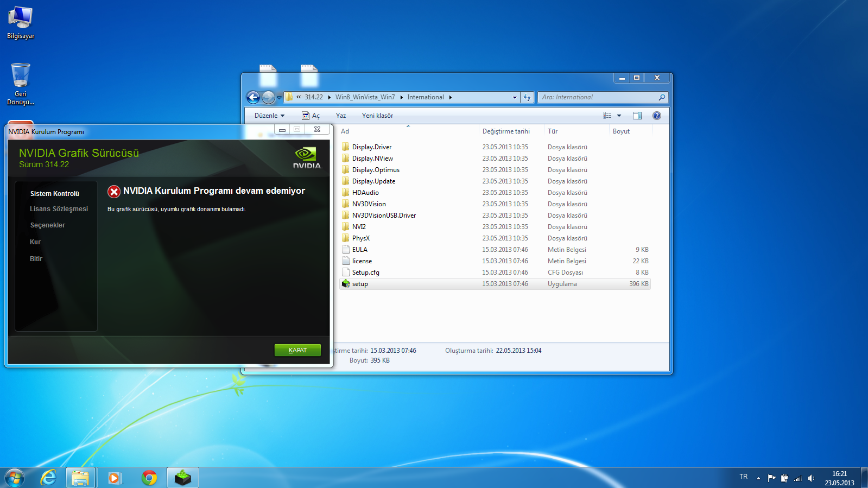Change view with the view mode icon

click(607, 116)
